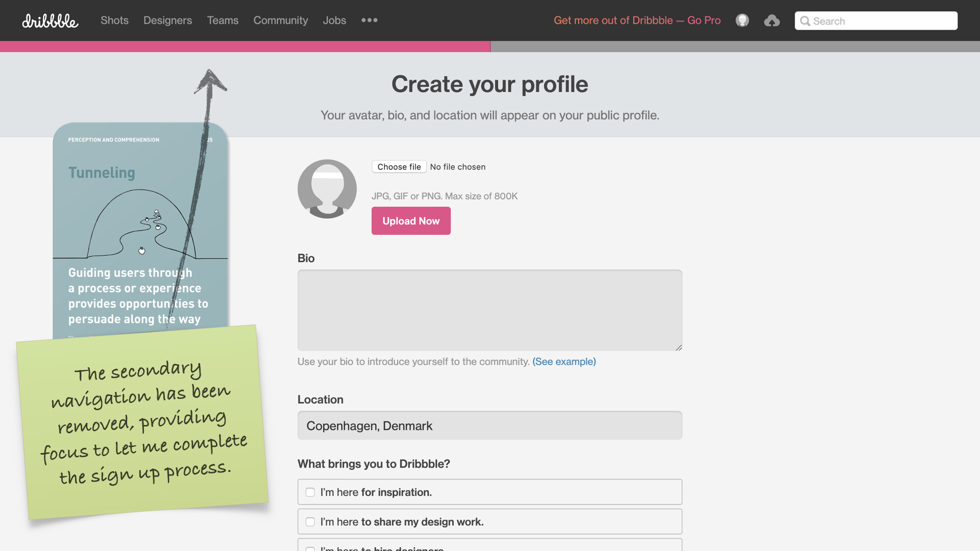980x551 pixels.
Task: Check the here for inspiration box
Action: (310, 492)
